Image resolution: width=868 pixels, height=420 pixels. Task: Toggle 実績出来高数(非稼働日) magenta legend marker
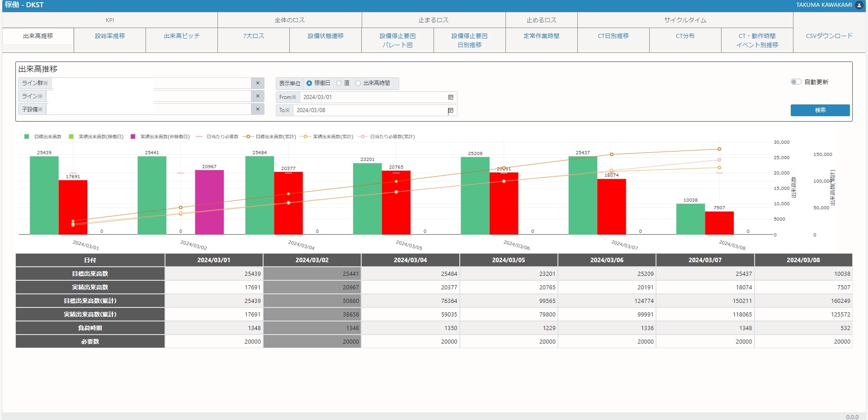click(133, 137)
